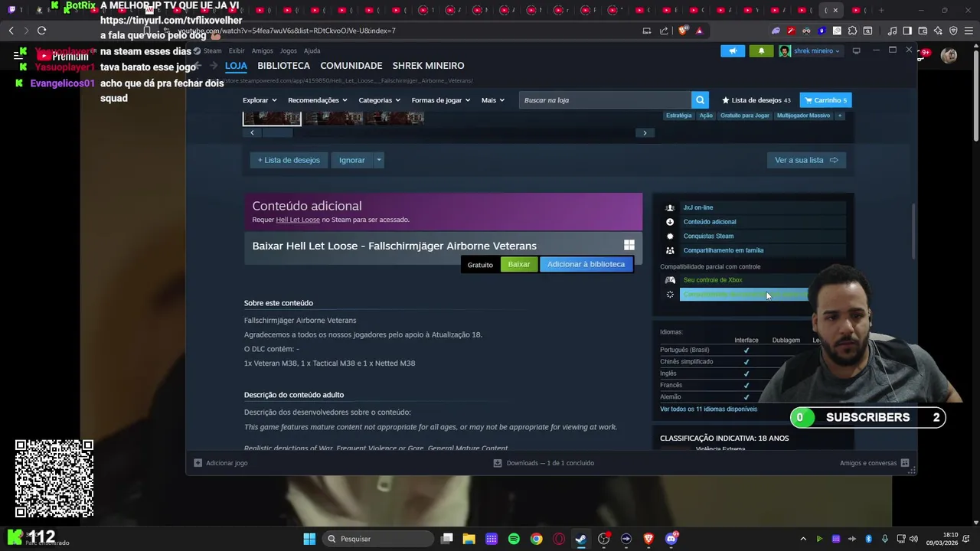The height and width of the screenshot is (551, 980).
Task: Open Discord from the taskbar
Action: 671,539
